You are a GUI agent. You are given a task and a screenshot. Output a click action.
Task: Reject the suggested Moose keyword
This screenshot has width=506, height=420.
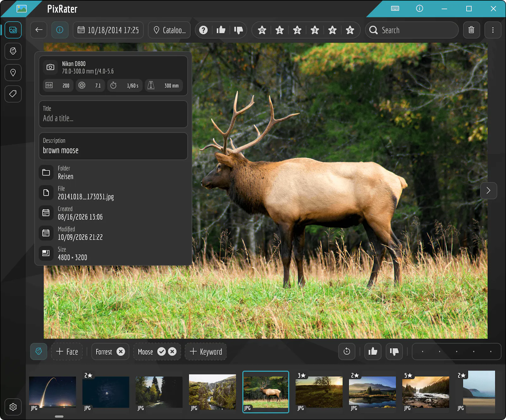172,352
